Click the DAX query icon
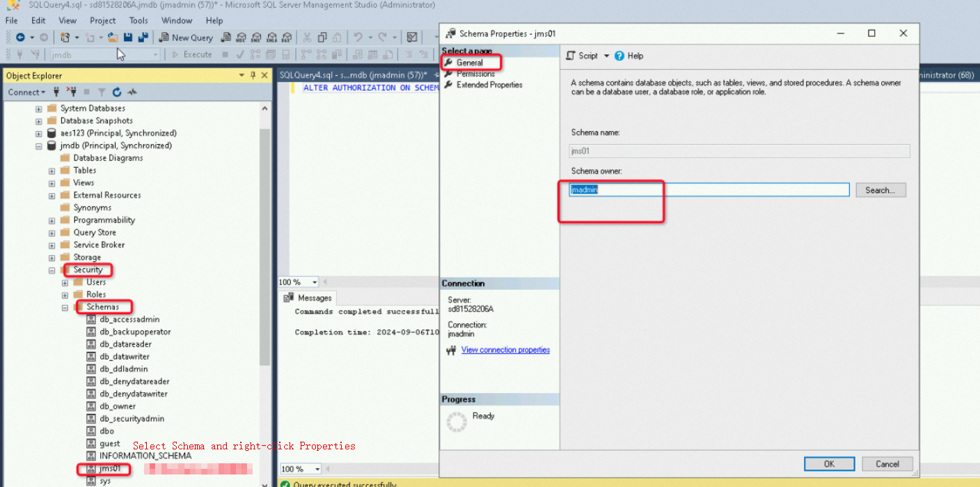 point(287,38)
